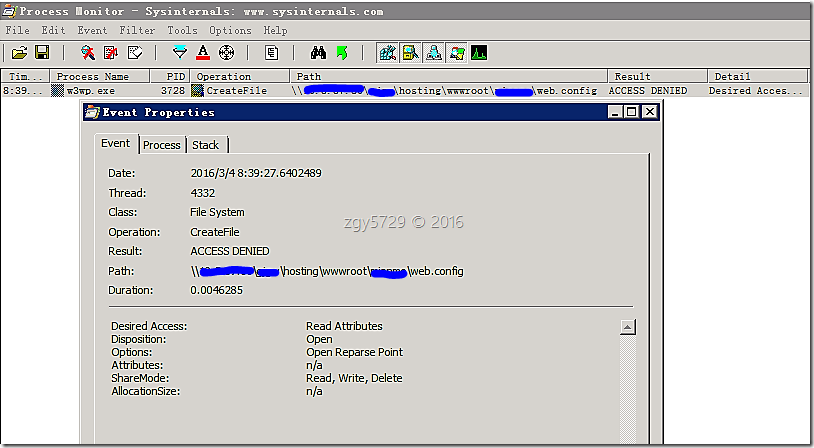Screen dimensions: 814x448
Task: Switch to the Process tab
Action: [x=161, y=145]
